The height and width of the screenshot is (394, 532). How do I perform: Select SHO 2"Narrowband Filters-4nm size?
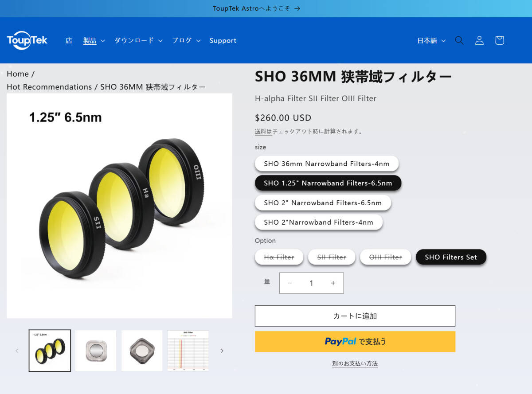[x=319, y=222]
